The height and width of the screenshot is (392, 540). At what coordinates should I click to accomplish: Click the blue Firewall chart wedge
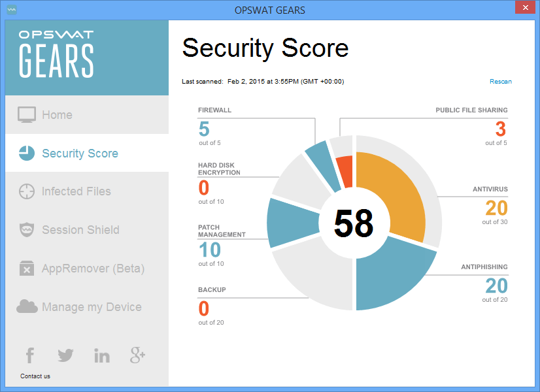(x=324, y=167)
